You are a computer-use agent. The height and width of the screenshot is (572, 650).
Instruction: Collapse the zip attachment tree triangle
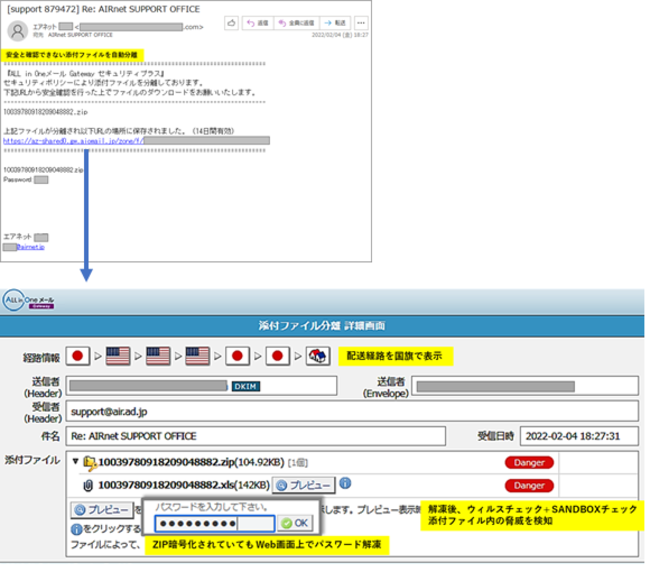click(x=75, y=461)
